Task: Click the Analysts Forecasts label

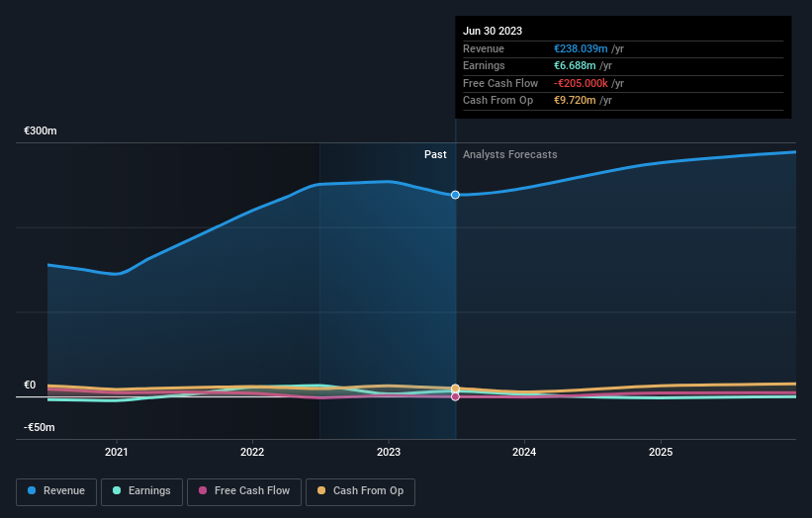Action: (510, 155)
